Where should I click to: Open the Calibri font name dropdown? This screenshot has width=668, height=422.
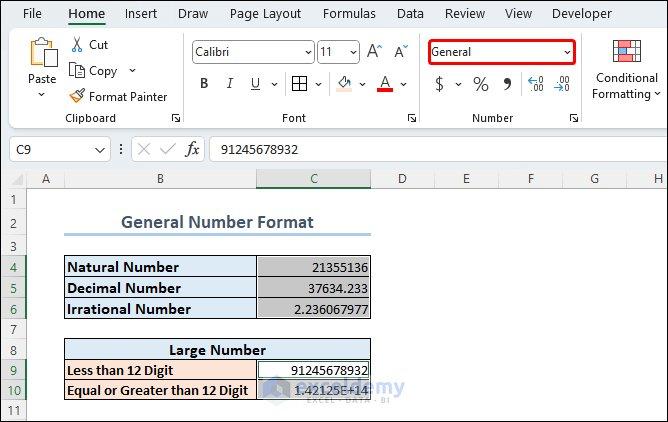308,52
